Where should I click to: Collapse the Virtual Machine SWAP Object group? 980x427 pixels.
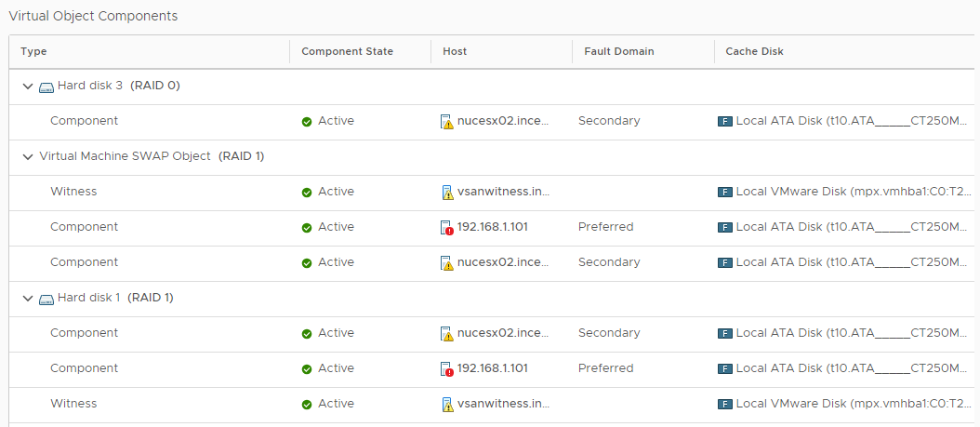pos(27,156)
